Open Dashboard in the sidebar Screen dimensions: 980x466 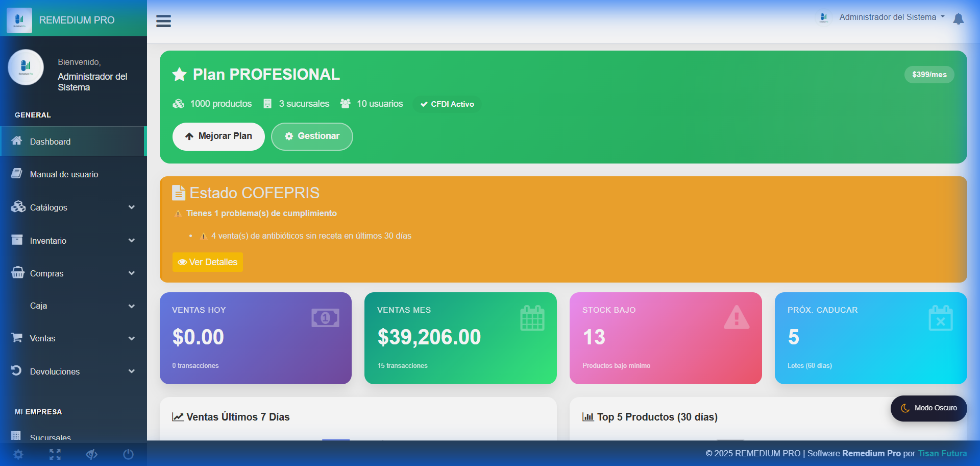click(x=73, y=142)
